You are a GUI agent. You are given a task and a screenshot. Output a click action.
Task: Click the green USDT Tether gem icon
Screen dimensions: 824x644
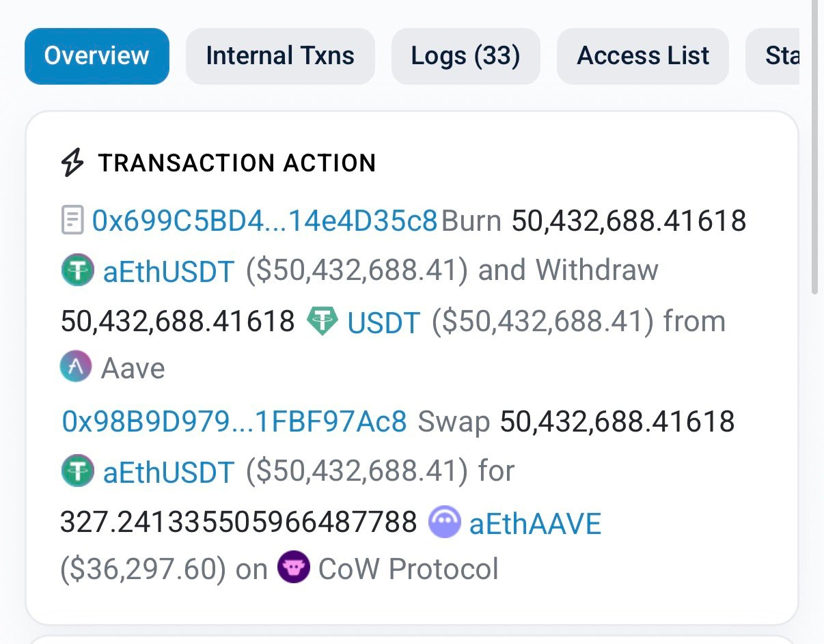click(322, 321)
